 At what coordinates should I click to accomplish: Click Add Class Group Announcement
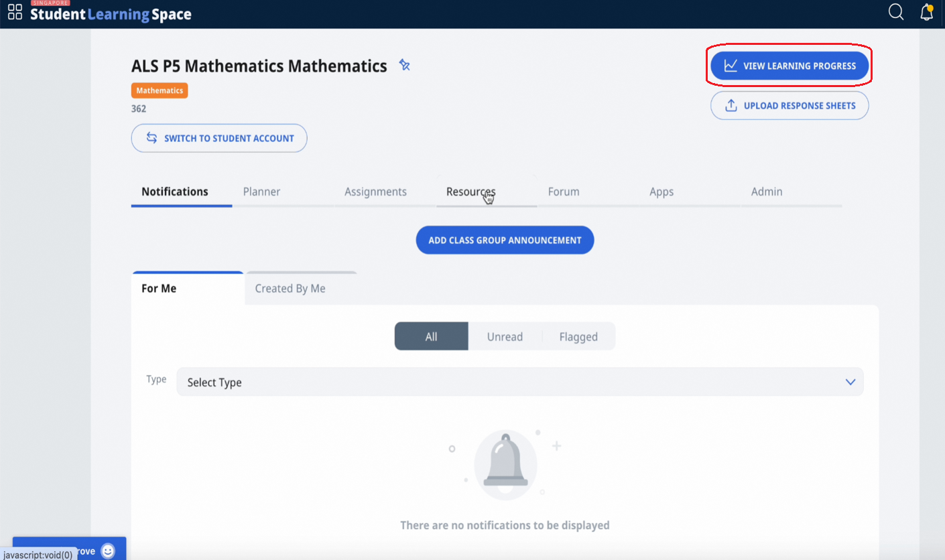tap(505, 240)
